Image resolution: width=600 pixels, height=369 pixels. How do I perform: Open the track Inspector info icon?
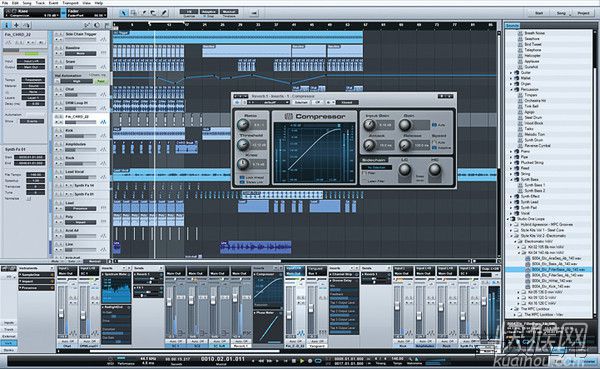7,25
